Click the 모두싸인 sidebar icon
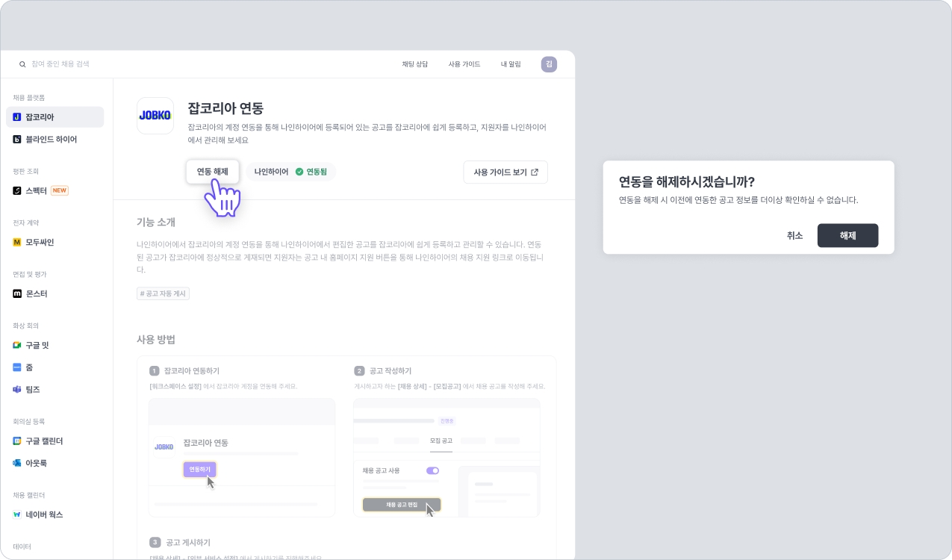The image size is (952, 560). pyautogui.click(x=17, y=243)
